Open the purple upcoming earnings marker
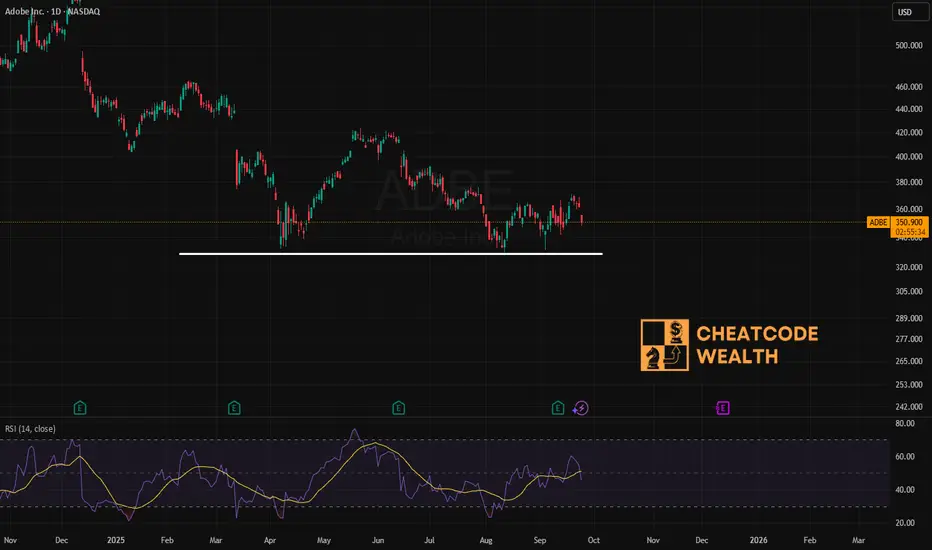Viewport: 932px width, 550px height. 722,408
